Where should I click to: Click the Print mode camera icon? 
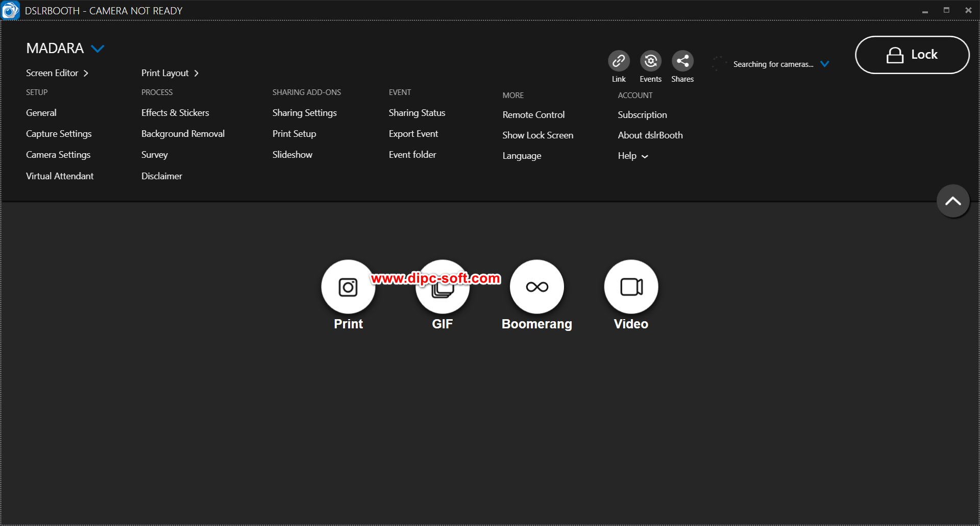click(x=348, y=287)
